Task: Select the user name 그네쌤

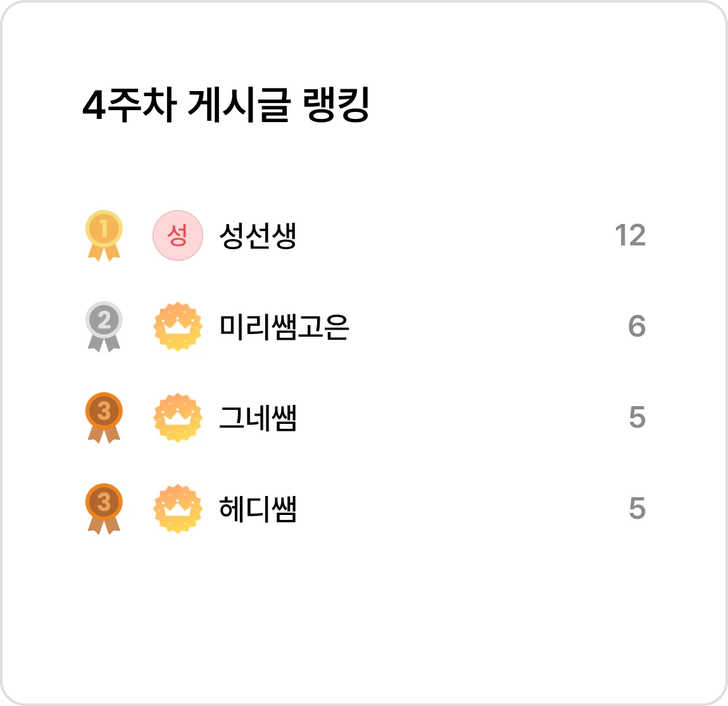Action: click(x=258, y=418)
